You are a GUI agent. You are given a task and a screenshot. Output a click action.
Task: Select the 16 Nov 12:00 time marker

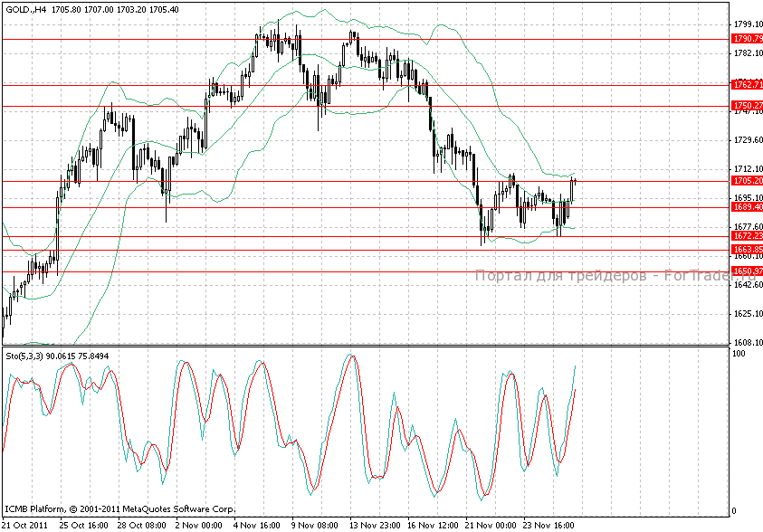433,525
